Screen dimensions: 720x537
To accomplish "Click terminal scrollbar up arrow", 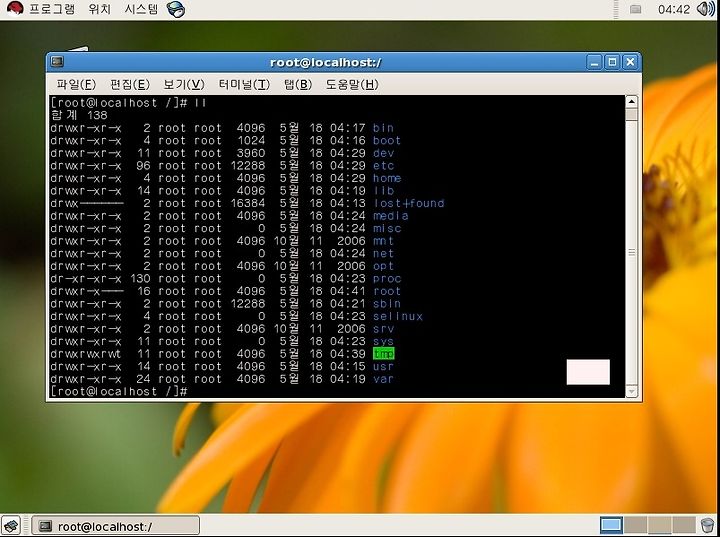I will (x=631, y=102).
